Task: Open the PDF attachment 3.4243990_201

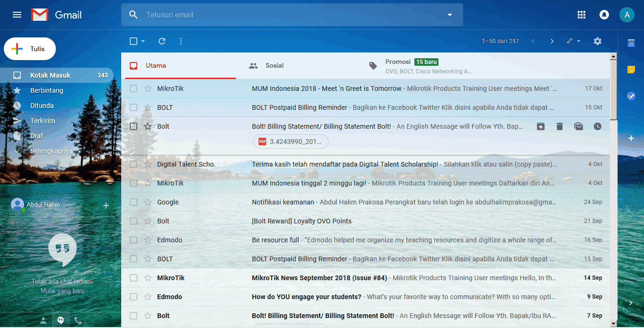Action: click(x=291, y=142)
